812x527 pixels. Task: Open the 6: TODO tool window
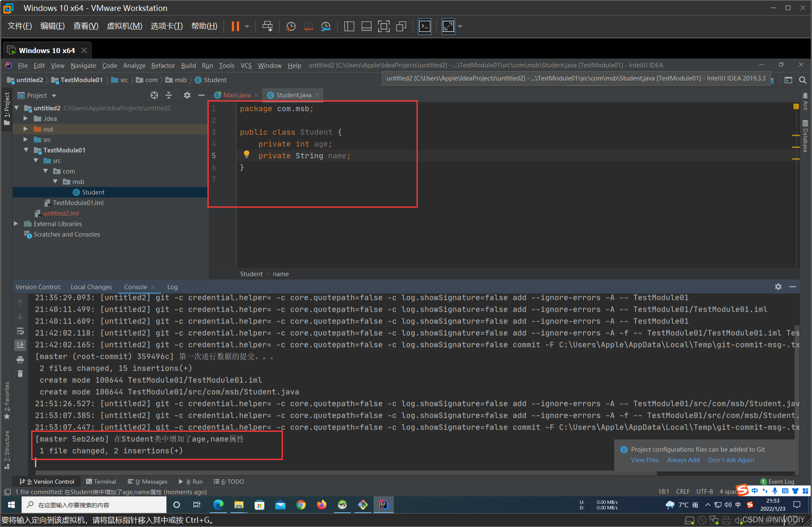[x=229, y=482]
